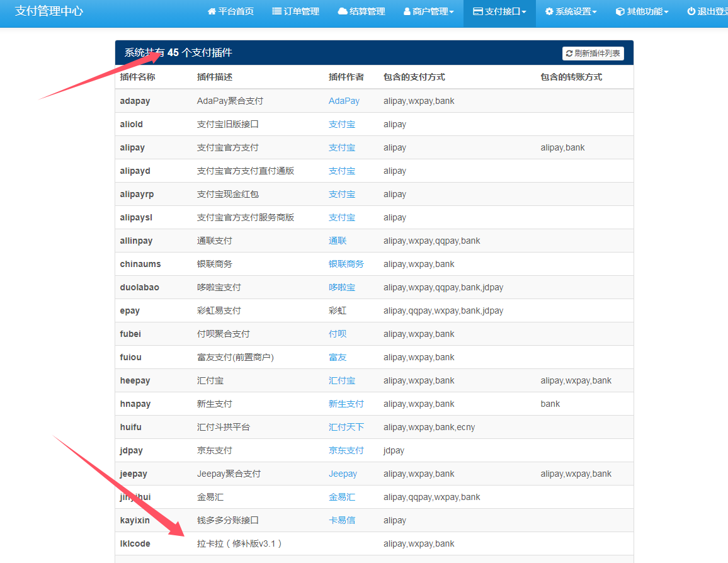The height and width of the screenshot is (563, 728).
Task: Open the AdaPay author link
Action: click(344, 100)
